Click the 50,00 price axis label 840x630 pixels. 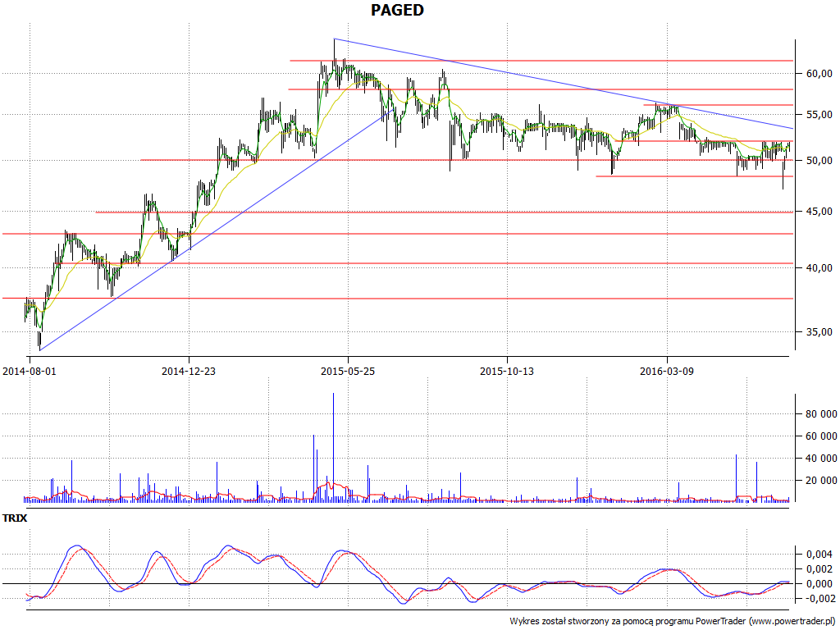pos(819,161)
